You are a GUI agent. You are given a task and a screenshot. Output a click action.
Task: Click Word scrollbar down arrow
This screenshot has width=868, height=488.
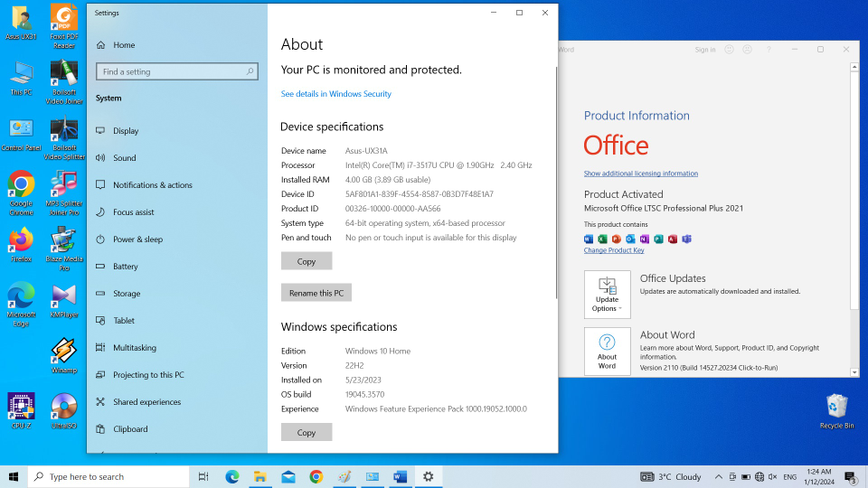pos(854,372)
